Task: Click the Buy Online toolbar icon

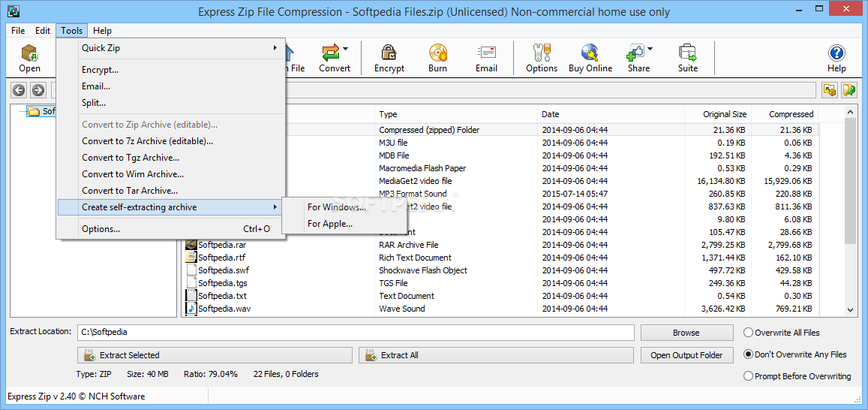Action: [590, 58]
